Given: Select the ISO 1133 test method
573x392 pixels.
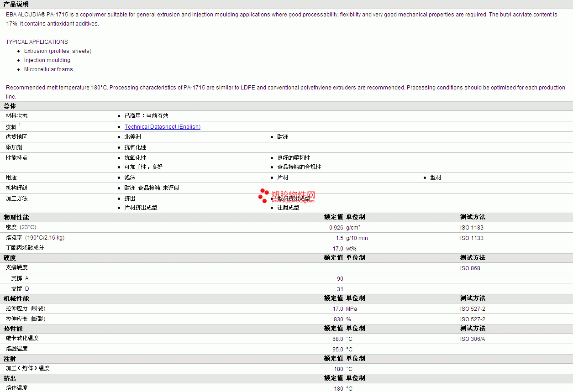Looking at the screenshot, I should click(472, 238).
